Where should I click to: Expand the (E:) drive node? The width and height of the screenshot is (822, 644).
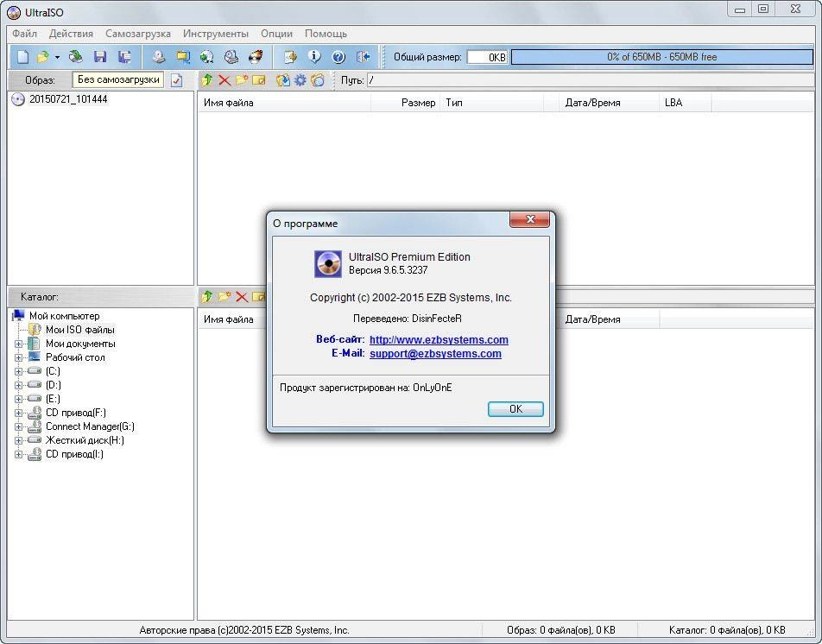pyautogui.click(x=18, y=399)
